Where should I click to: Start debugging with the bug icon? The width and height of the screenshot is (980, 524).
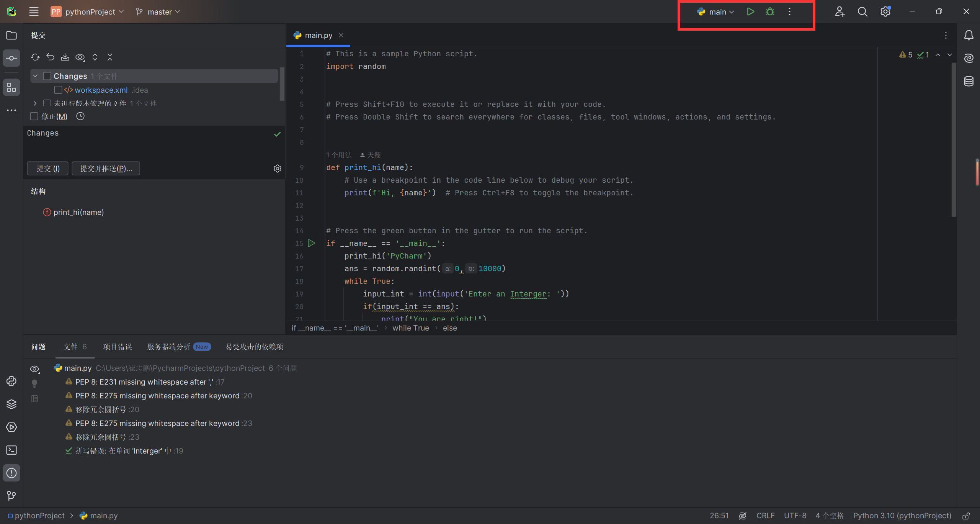coord(770,11)
